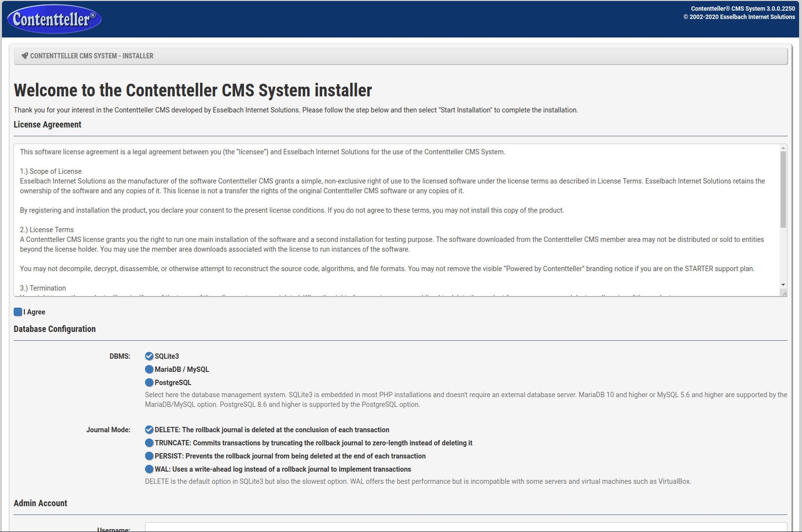Choose MariaDB / MySQL as the DBMS

149,369
